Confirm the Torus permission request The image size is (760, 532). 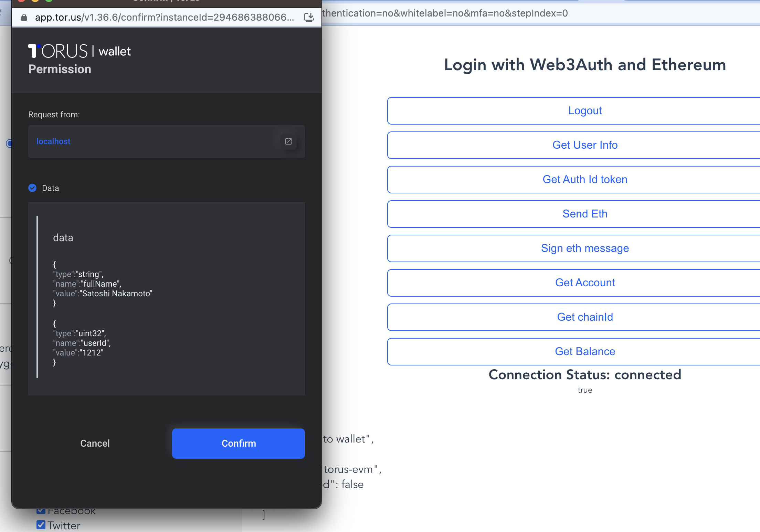pos(238,444)
